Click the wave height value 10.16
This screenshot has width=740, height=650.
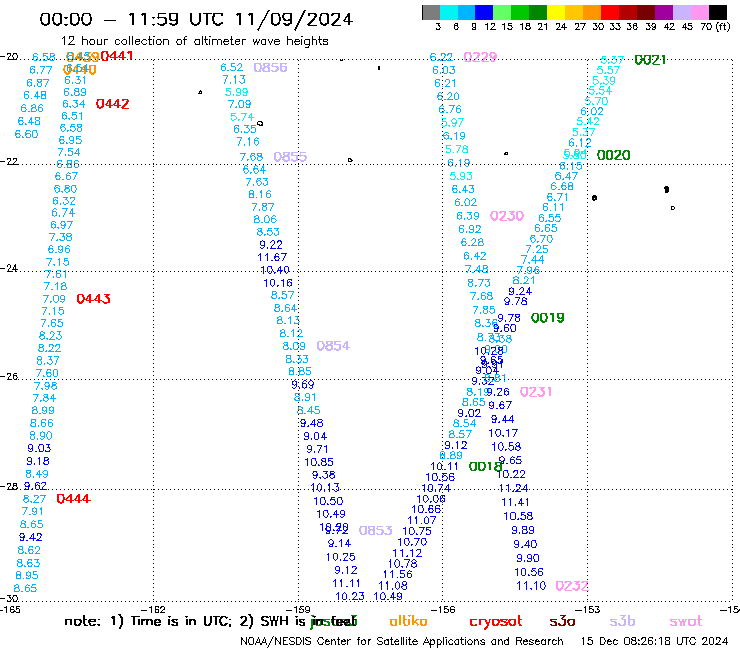tap(278, 283)
